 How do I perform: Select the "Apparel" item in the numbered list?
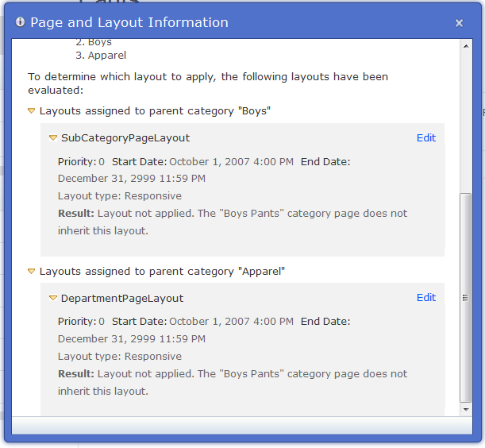[106, 56]
